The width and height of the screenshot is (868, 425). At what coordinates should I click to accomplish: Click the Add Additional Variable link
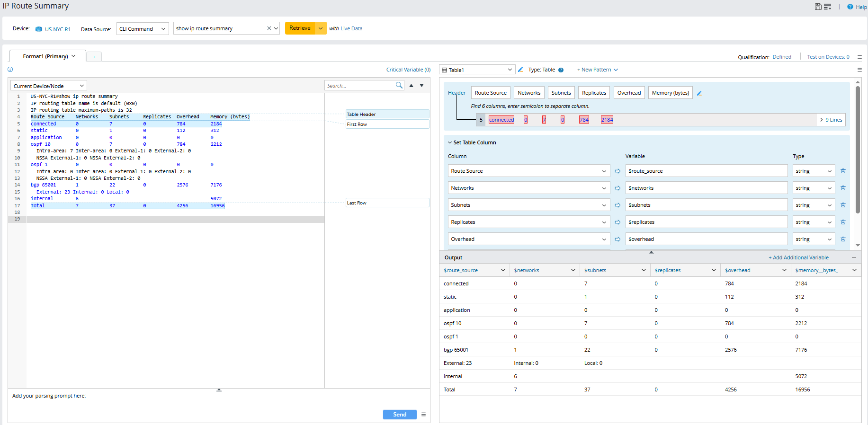pos(798,257)
